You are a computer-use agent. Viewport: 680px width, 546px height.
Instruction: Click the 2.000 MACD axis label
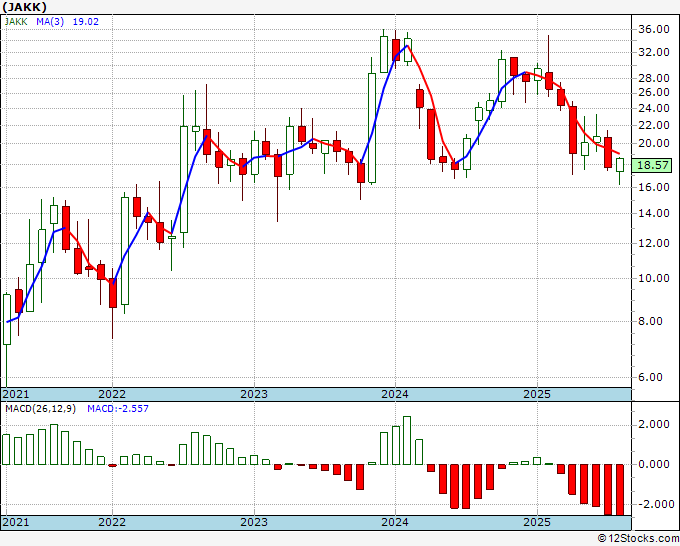pos(654,424)
